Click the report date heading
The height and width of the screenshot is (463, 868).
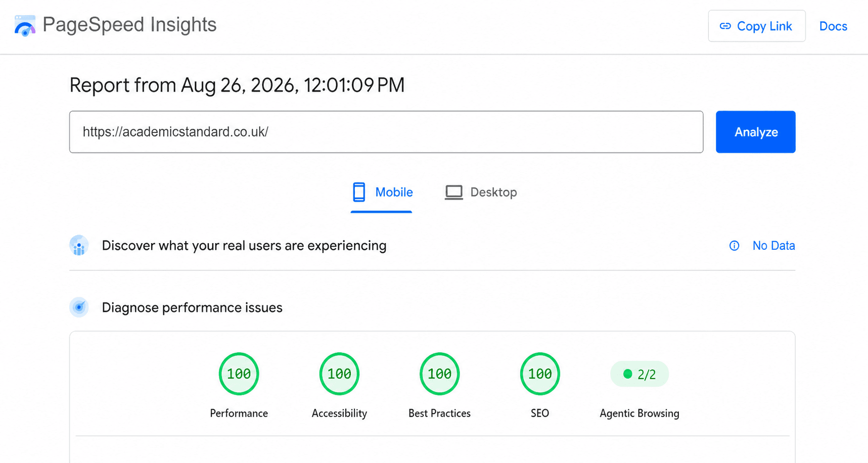click(x=237, y=85)
